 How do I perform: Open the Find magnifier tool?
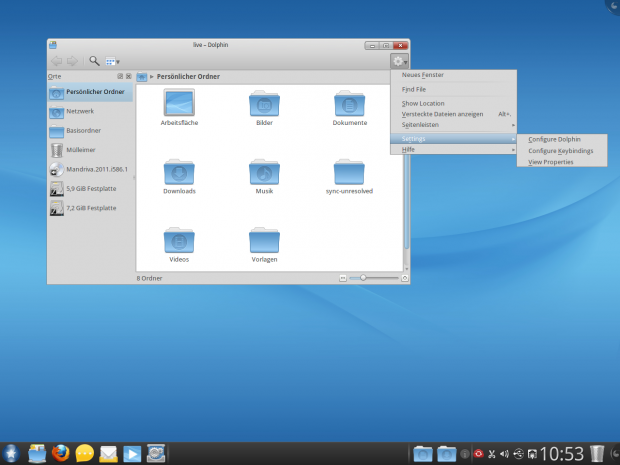(94, 61)
